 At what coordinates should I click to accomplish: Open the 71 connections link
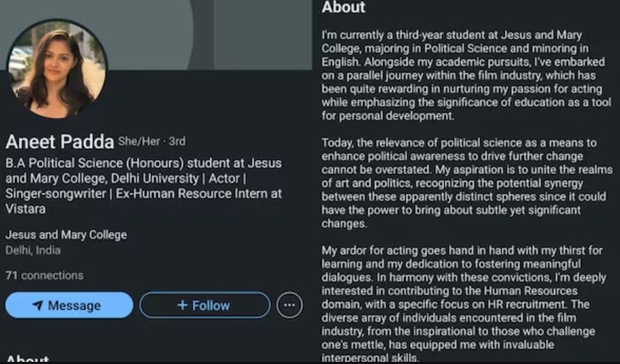click(x=44, y=275)
